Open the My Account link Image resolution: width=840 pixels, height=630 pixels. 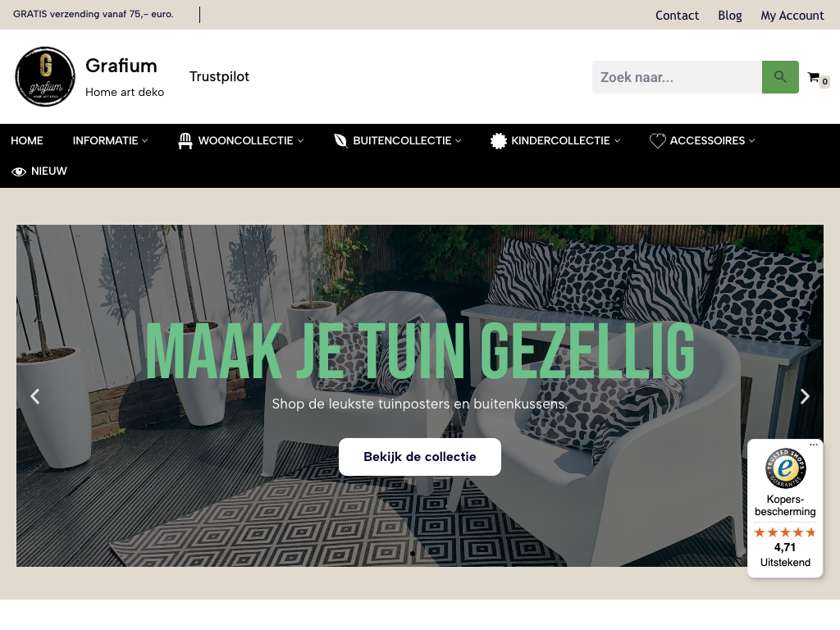click(792, 16)
